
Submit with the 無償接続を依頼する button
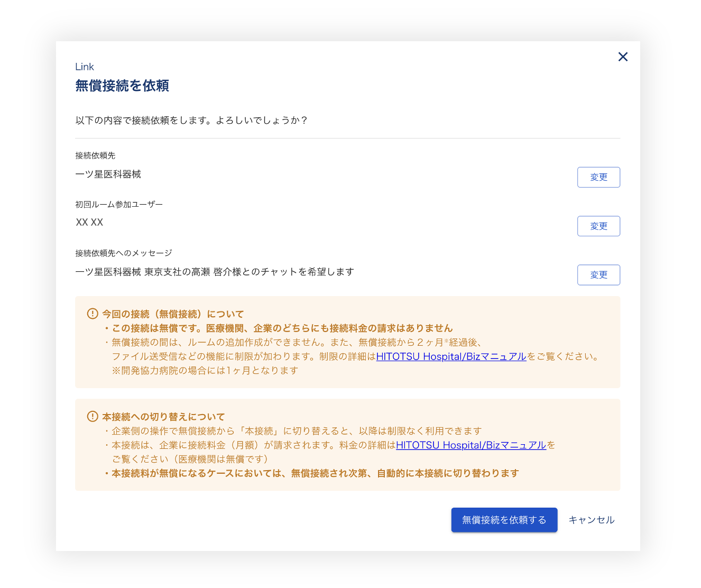[504, 520]
